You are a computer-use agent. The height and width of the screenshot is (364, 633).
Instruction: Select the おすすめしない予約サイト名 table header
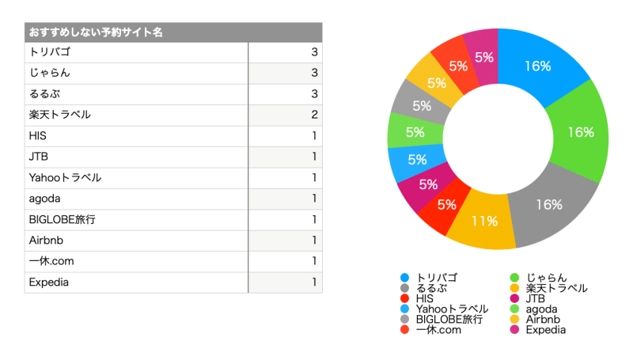tap(173, 32)
